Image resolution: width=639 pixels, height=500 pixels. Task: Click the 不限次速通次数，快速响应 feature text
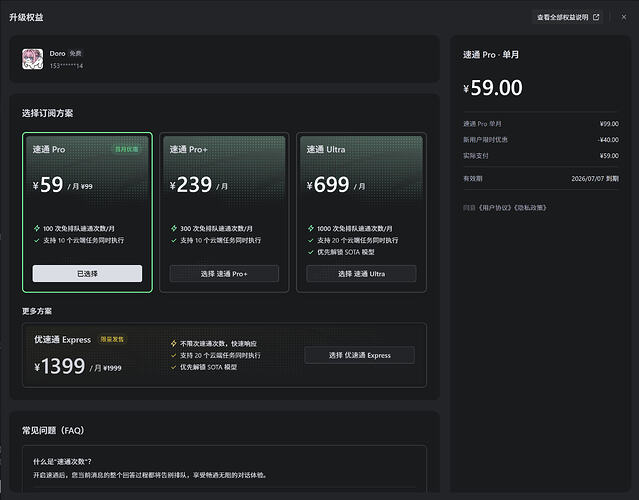pyautogui.click(x=218, y=344)
